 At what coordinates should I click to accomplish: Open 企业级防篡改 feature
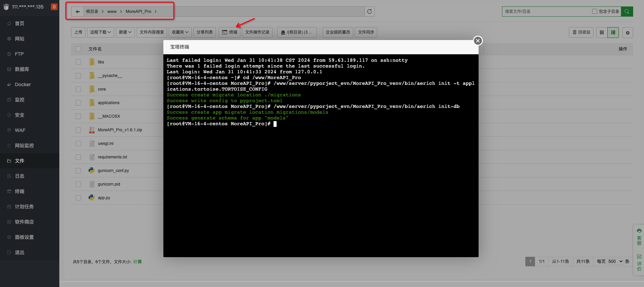338,32
